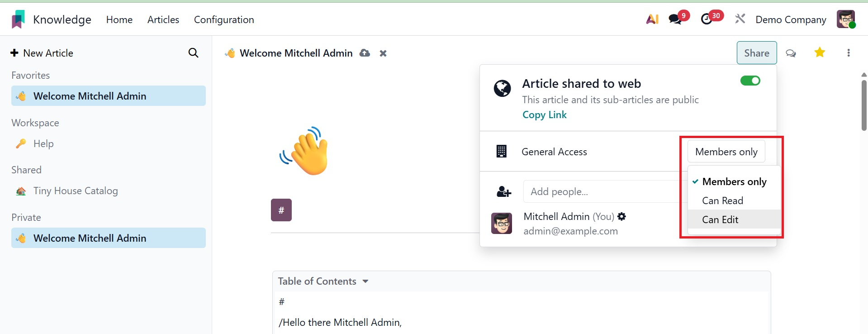
Task: Disable the Article shared to web toggle
Action: pos(750,81)
